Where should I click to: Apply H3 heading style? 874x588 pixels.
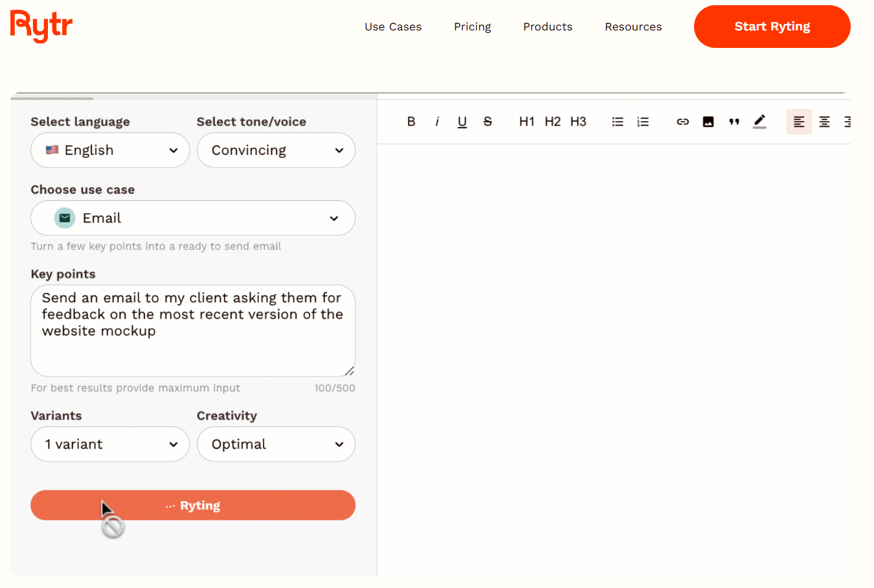point(578,122)
